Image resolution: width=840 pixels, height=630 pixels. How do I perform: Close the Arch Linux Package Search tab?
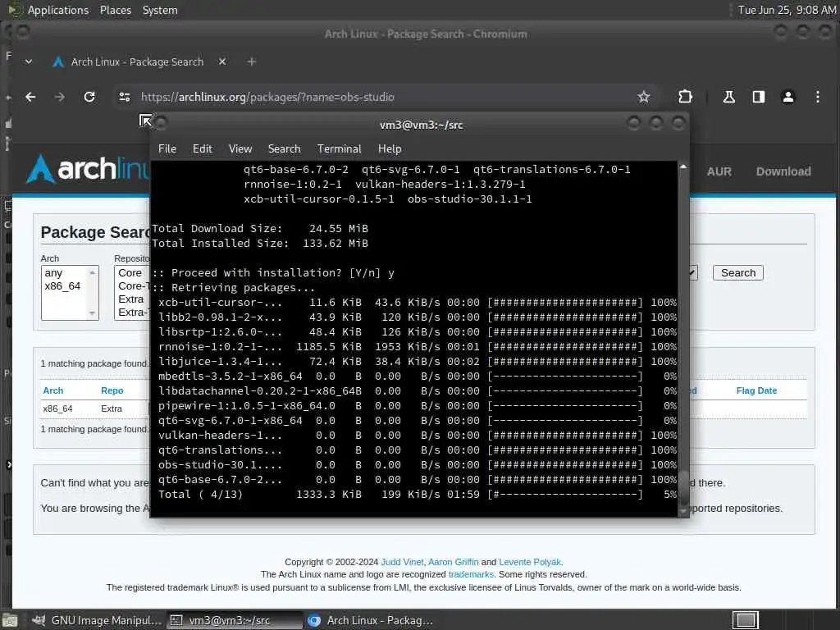(x=222, y=62)
